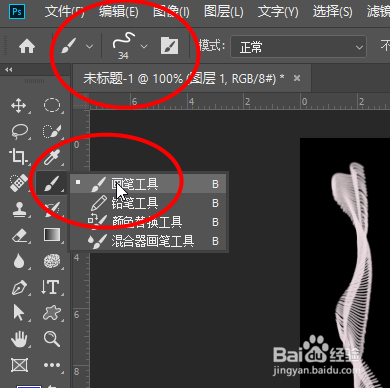The height and width of the screenshot is (388, 390).
Task: Open the 文件(F) menu
Action: click(x=64, y=12)
